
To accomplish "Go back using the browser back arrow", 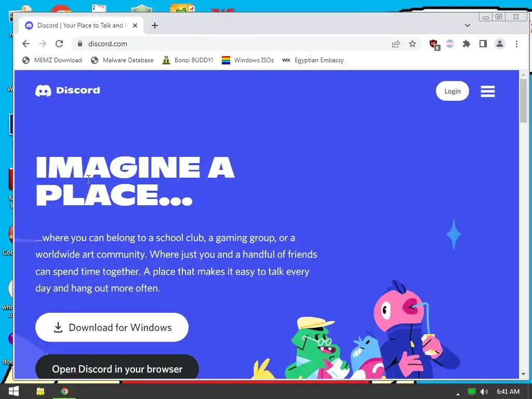I will 26,44.
